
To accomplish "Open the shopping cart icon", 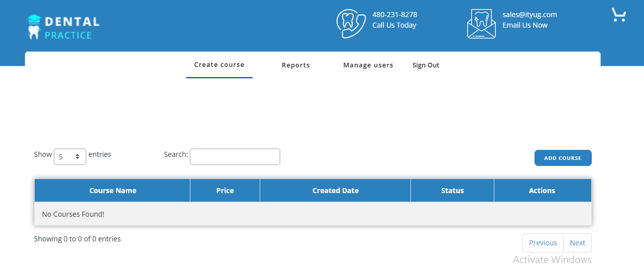I will point(618,15).
